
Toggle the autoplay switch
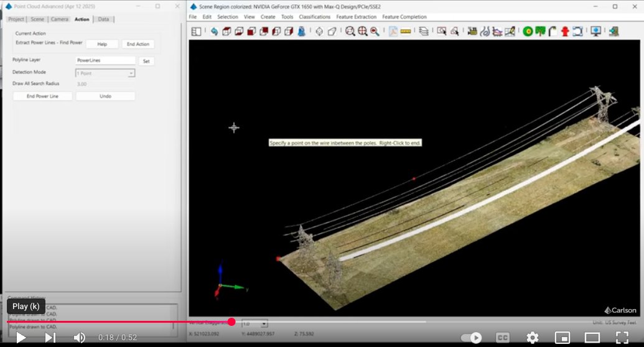[472, 338]
